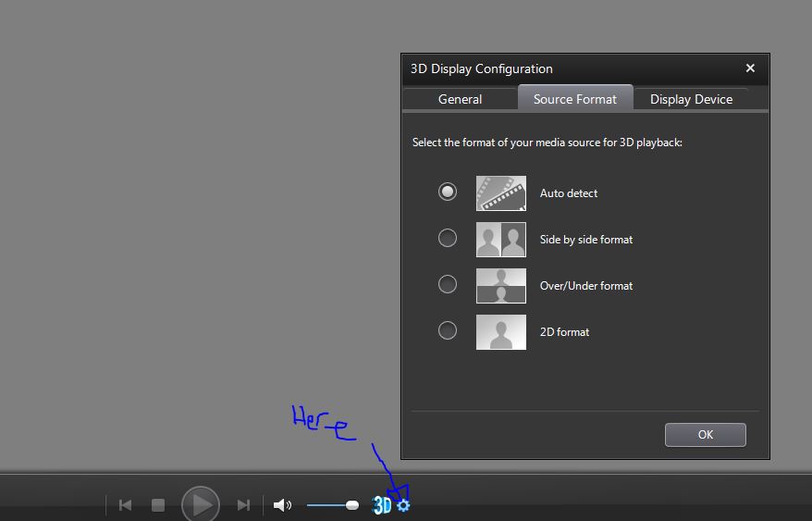Switch to the General tab
Screen dimensions: 812x521
460,99
